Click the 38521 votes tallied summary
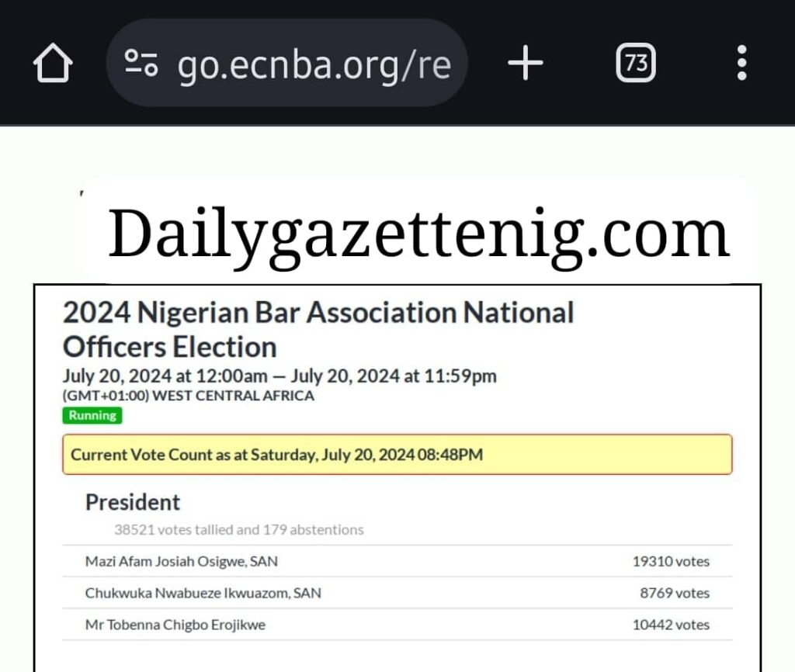795x672 pixels. click(238, 530)
